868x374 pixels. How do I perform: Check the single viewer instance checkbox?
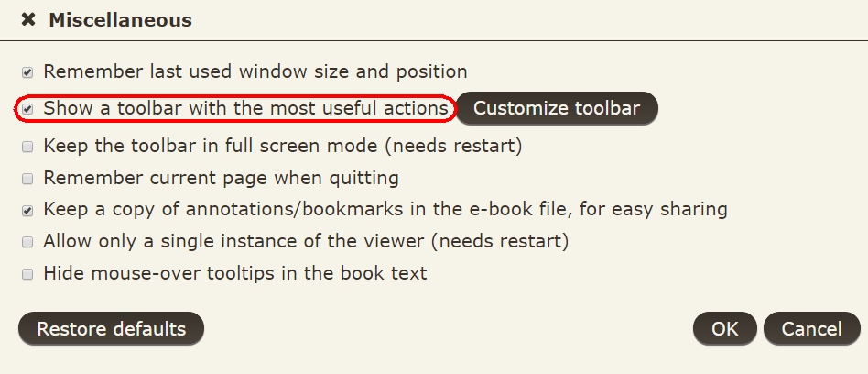[27, 242]
